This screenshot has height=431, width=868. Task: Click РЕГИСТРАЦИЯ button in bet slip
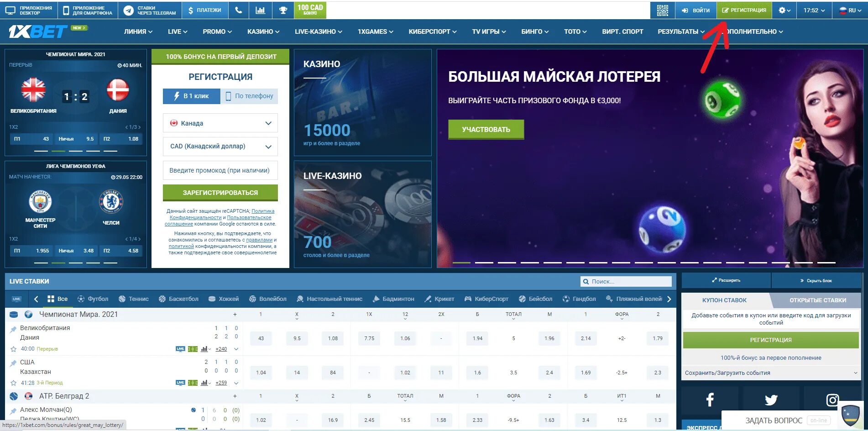click(771, 340)
